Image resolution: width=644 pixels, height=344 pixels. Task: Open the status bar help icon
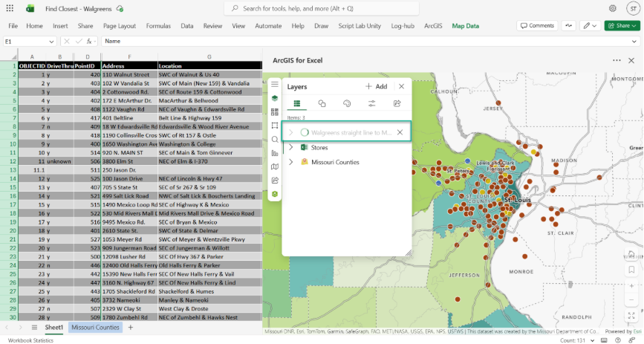point(618,340)
